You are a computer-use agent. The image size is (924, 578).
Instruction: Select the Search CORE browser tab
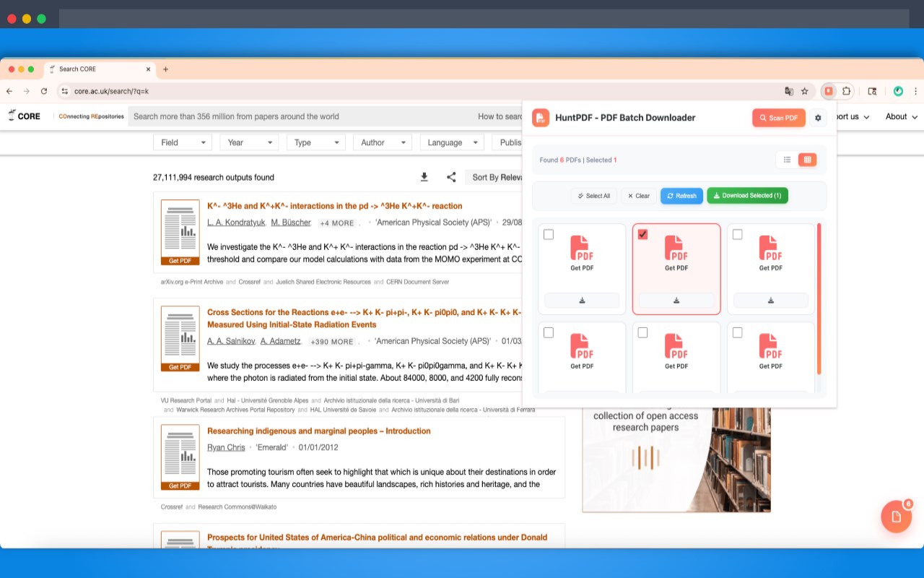pos(99,69)
